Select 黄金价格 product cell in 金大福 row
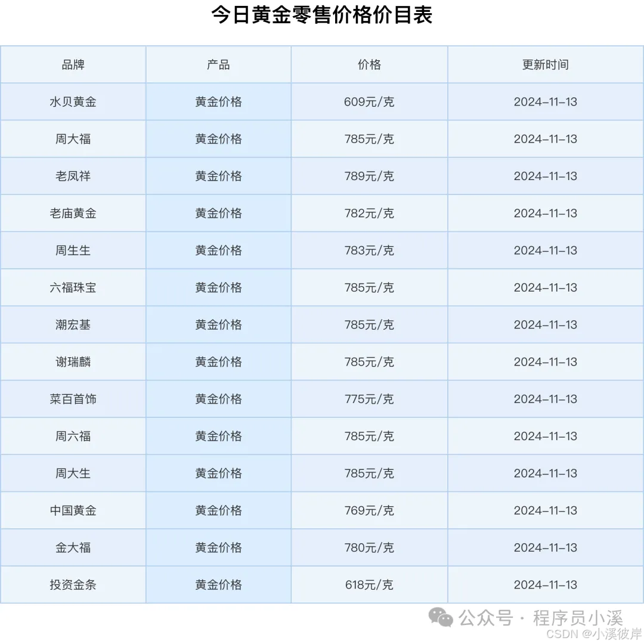The width and height of the screenshot is (644, 644). [218, 548]
